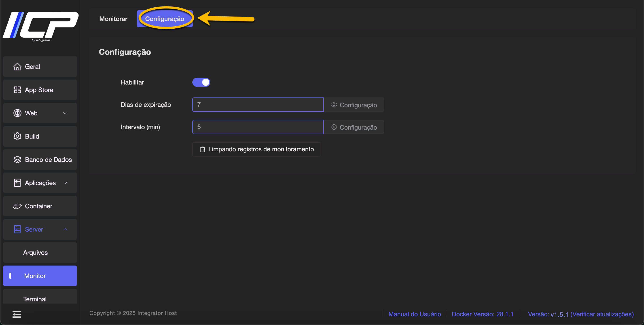Switch to the Monitorar tab
The height and width of the screenshot is (325, 644).
pos(113,19)
